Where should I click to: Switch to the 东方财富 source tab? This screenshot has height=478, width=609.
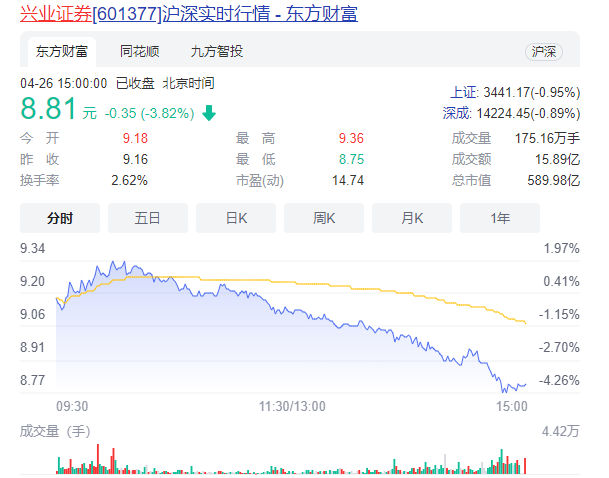62,52
